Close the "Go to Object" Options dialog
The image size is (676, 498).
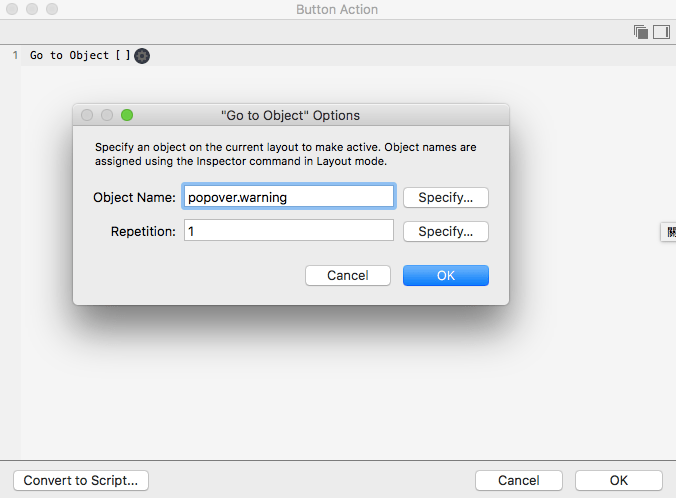[87, 115]
